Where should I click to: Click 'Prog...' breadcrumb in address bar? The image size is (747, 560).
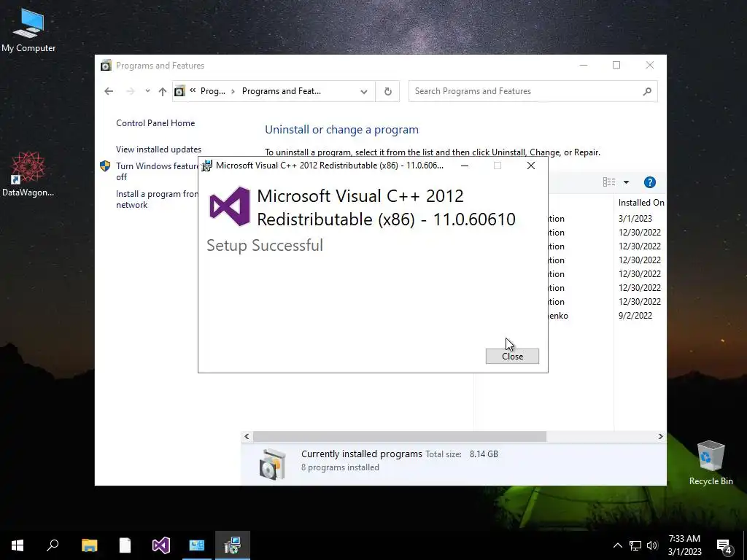(x=212, y=91)
